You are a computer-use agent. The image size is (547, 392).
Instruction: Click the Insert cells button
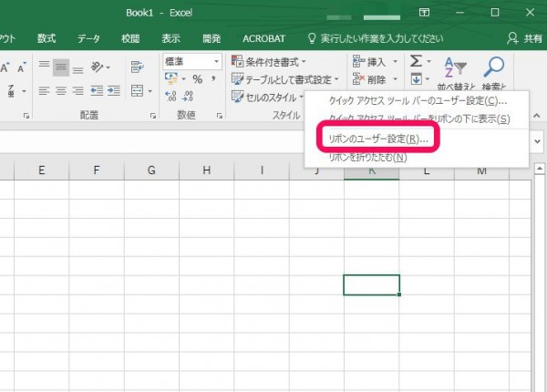[369, 62]
